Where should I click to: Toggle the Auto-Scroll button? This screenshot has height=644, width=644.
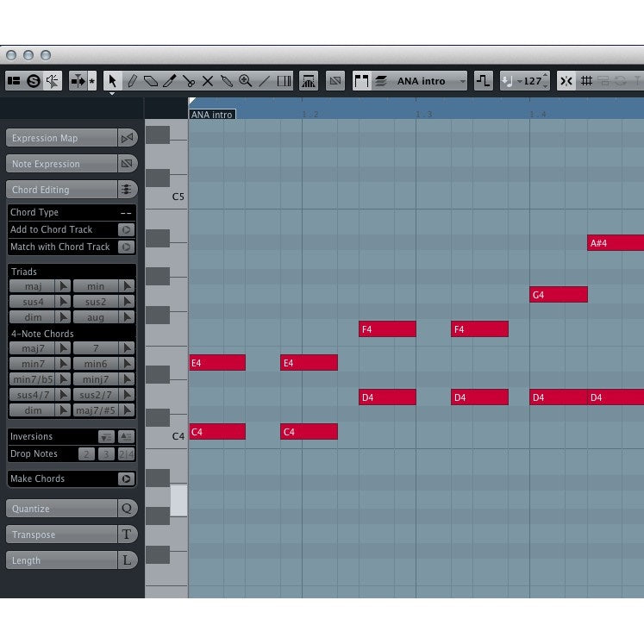[x=78, y=81]
